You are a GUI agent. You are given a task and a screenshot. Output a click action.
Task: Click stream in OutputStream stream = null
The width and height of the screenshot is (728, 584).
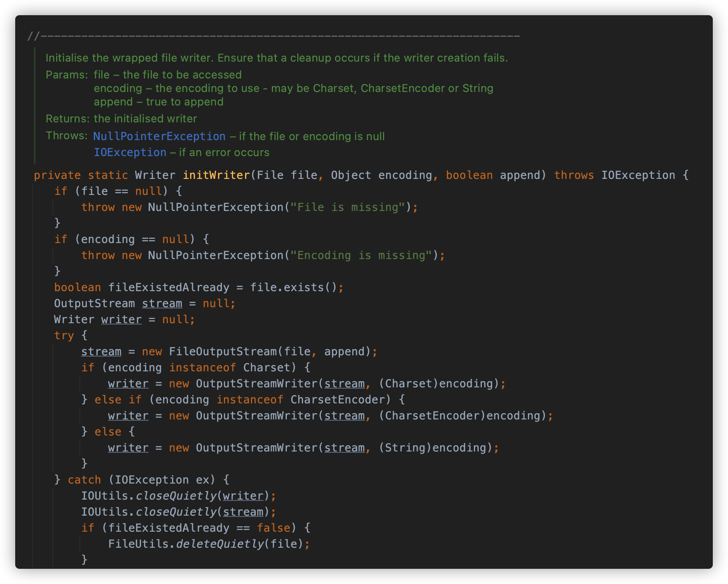[162, 303]
